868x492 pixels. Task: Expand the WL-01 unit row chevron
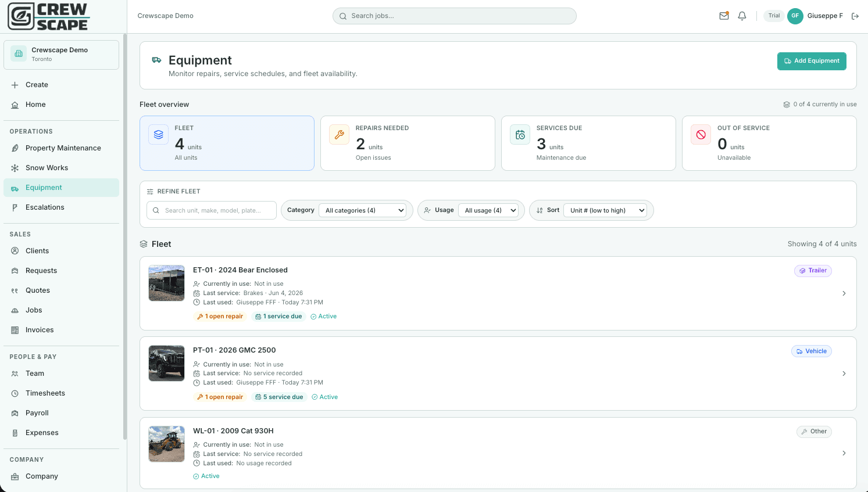pos(844,453)
